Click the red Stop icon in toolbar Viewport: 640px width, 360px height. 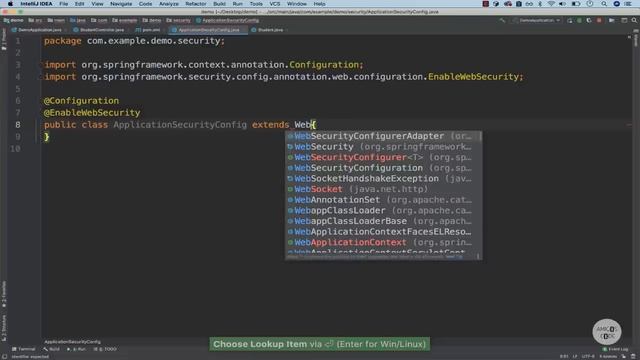click(599, 20)
